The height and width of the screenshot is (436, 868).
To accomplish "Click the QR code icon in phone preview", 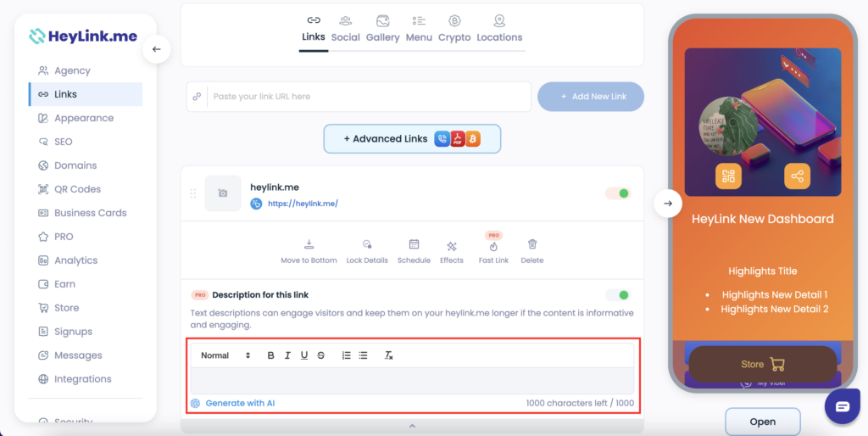I will coord(728,176).
